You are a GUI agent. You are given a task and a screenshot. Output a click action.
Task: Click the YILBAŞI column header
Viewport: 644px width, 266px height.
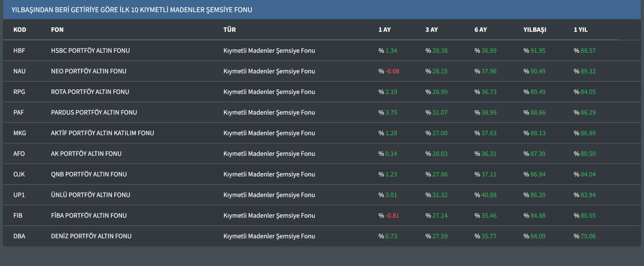(534, 30)
